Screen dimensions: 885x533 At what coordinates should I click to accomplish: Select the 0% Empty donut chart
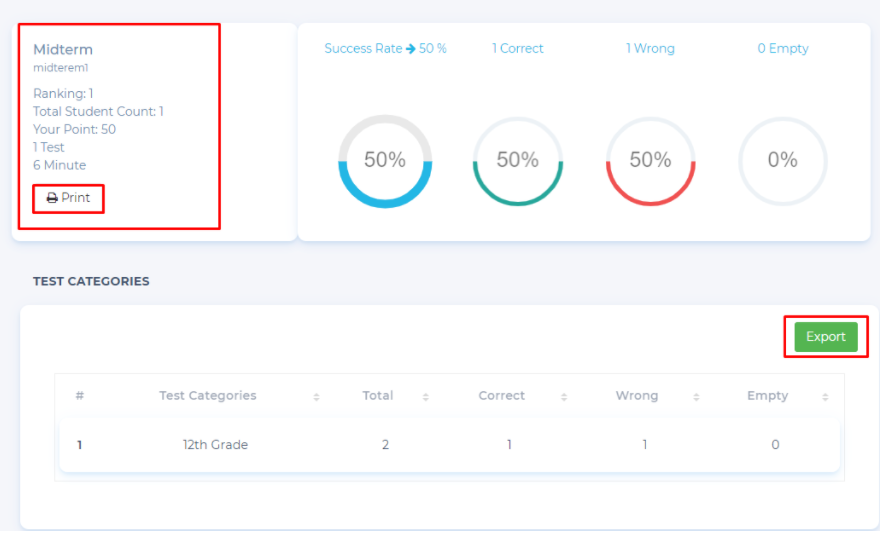coord(782,161)
